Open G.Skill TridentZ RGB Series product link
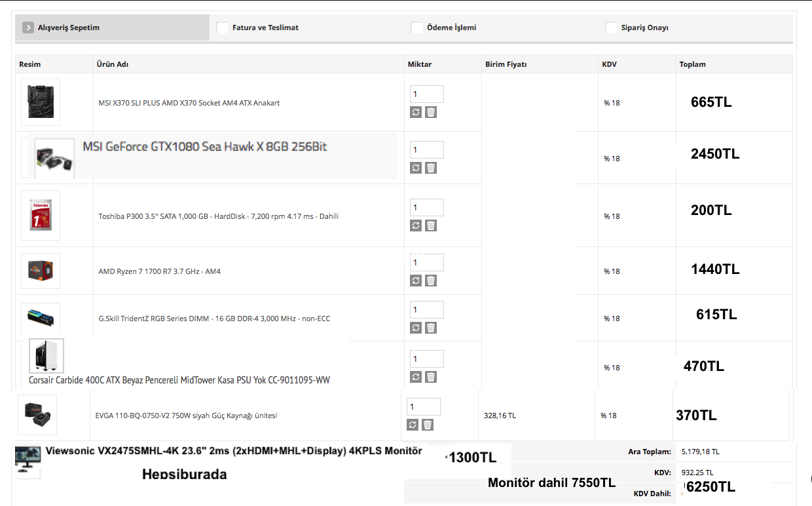The height and width of the screenshot is (506, 812). click(215, 319)
